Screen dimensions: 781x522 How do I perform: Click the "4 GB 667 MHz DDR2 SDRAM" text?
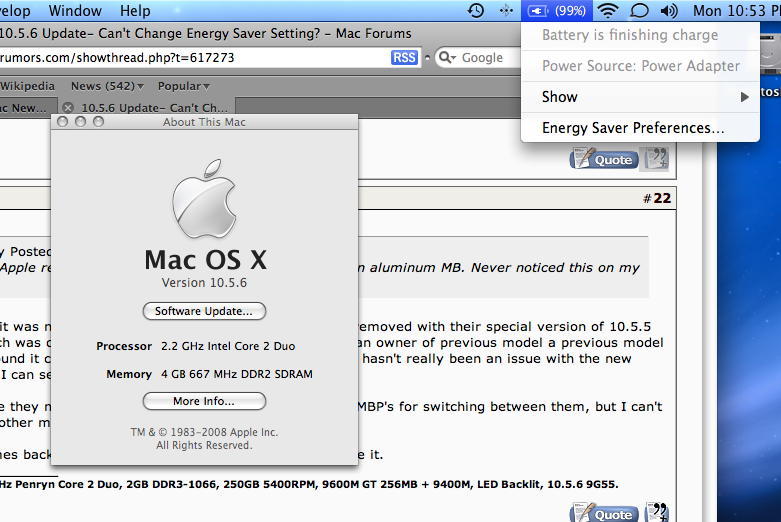(x=237, y=374)
